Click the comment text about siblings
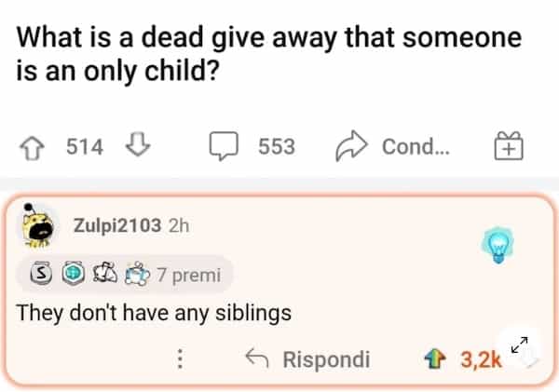The height and width of the screenshot is (392, 559). point(155,312)
